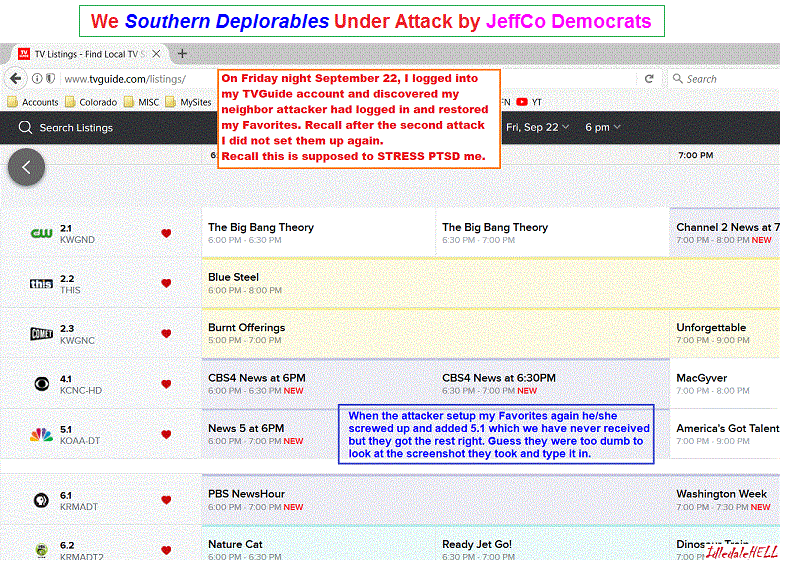This screenshot has height=571, width=800.
Task: Open a new tab with the plus button
Action: [182, 53]
